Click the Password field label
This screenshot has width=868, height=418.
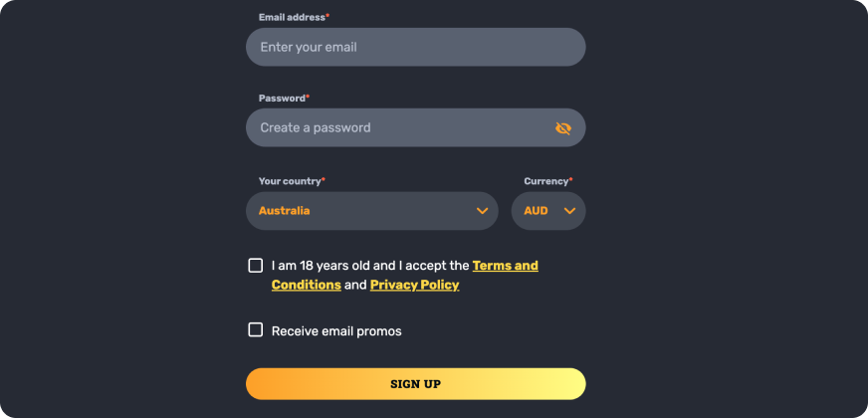point(281,99)
